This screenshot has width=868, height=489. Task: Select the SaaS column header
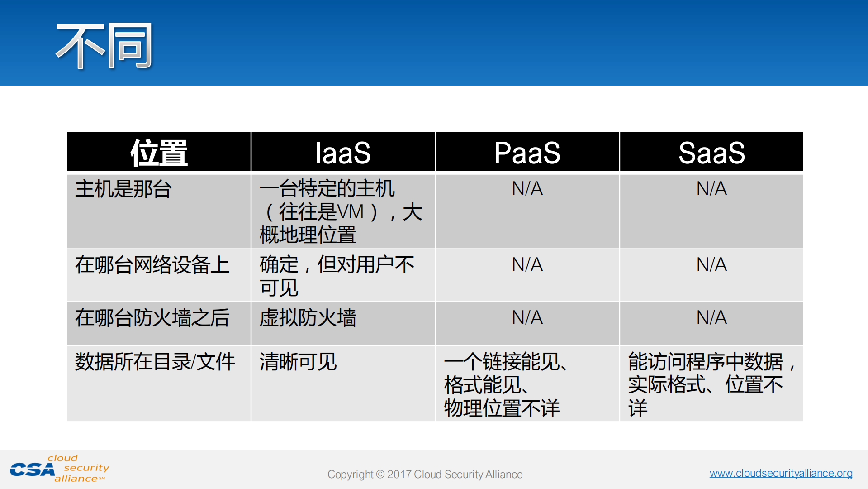(x=711, y=152)
